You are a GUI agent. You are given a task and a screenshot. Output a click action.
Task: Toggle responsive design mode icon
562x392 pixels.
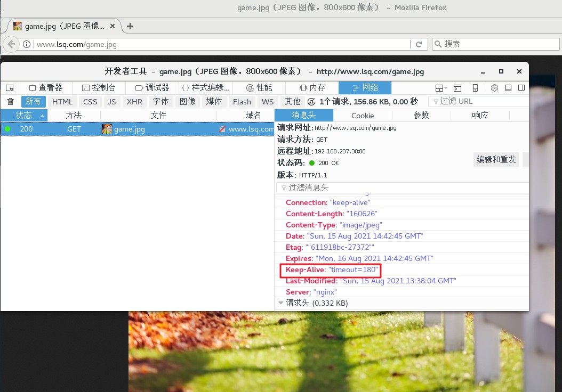[x=475, y=88]
